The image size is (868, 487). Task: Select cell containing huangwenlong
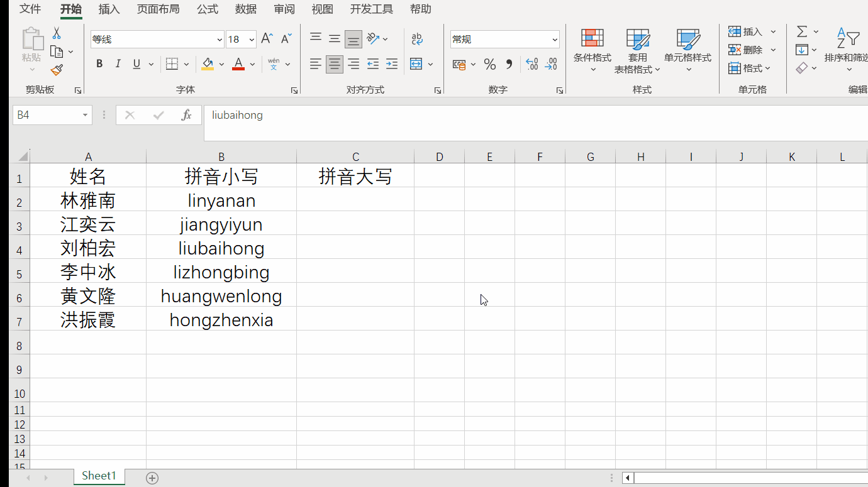(221, 296)
